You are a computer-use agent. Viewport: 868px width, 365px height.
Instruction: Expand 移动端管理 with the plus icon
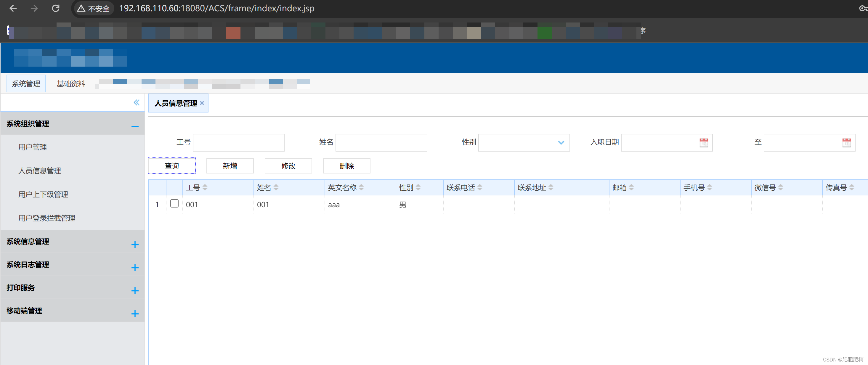pyautogui.click(x=135, y=314)
